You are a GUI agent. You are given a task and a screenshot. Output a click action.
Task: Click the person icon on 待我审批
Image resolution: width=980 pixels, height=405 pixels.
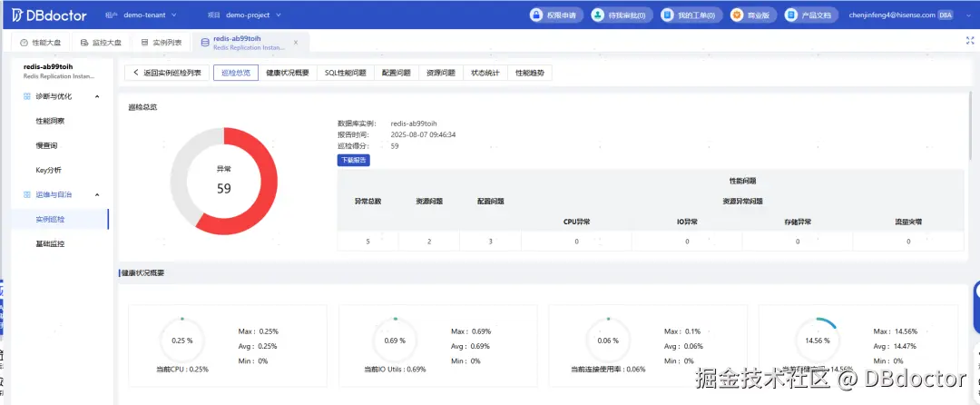point(598,15)
